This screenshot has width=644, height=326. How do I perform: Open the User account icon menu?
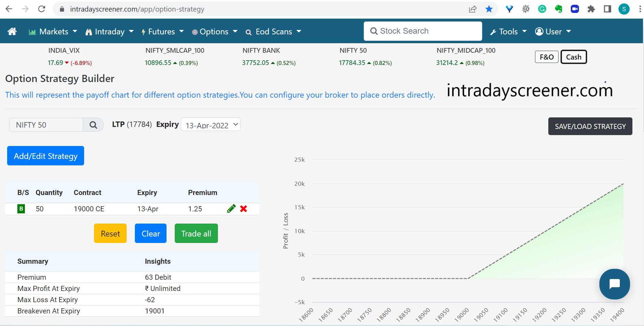[539, 31]
